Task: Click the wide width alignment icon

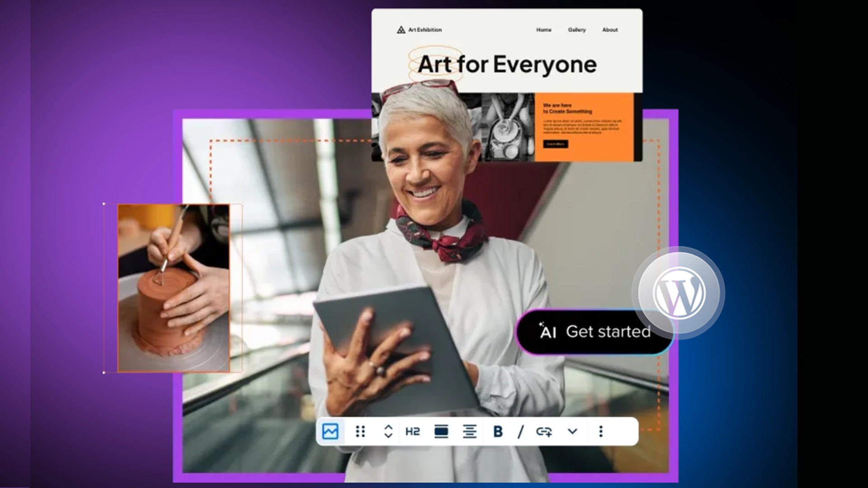Action: click(x=441, y=432)
